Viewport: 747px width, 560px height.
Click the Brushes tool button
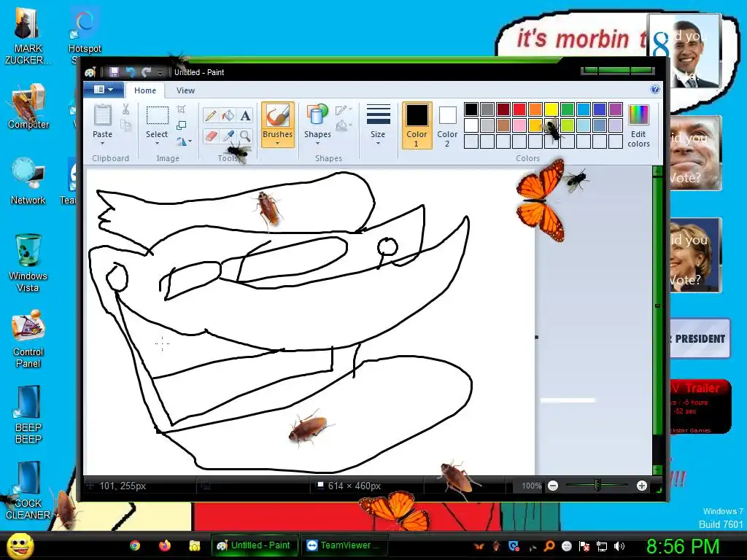click(x=277, y=124)
